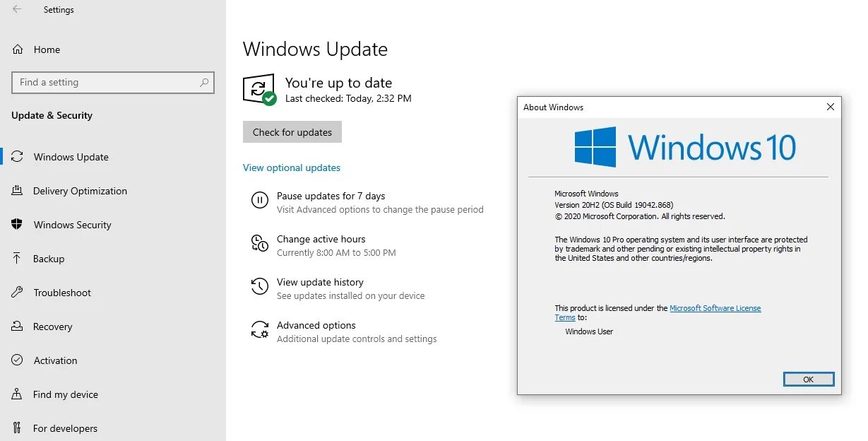Click OK in About Windows dialog
This screenshot has width=868, height=441.
point(809,380)
